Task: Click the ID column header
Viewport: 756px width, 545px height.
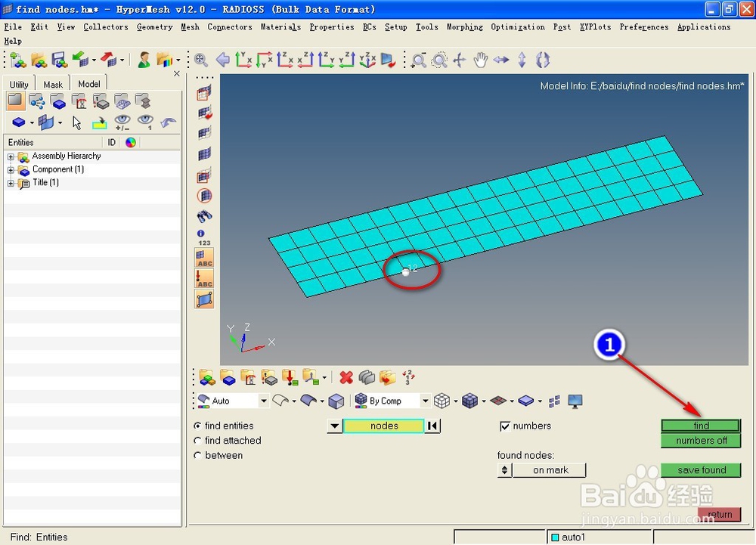Action: point(111,142)
